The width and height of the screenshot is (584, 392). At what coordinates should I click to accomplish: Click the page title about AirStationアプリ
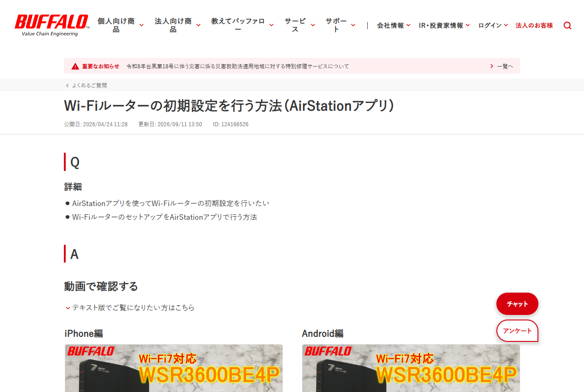tap(229, 106)
